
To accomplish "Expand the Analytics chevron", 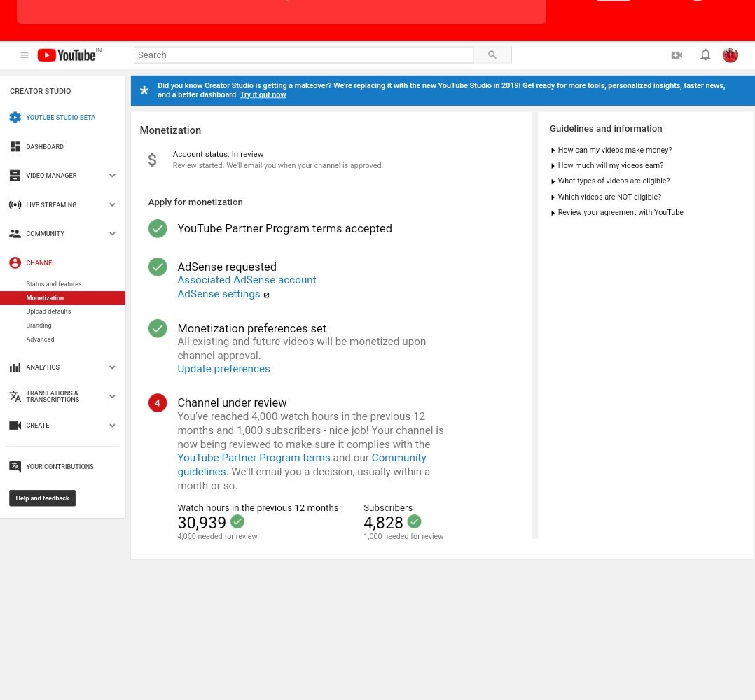I will click(x=112, y=367).
